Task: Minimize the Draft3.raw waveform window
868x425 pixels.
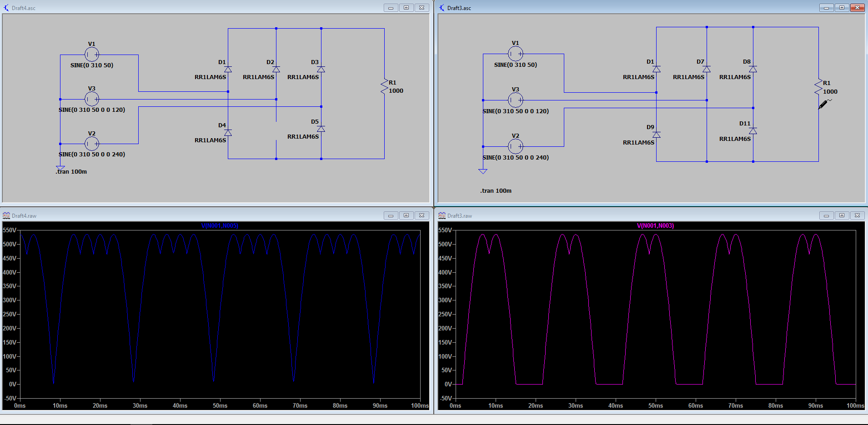Action: 826,215
